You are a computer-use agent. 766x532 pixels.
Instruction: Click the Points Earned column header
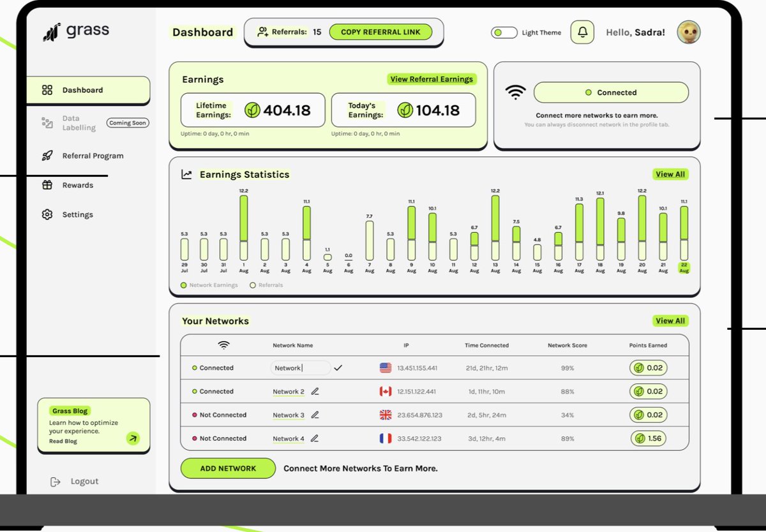648,345
